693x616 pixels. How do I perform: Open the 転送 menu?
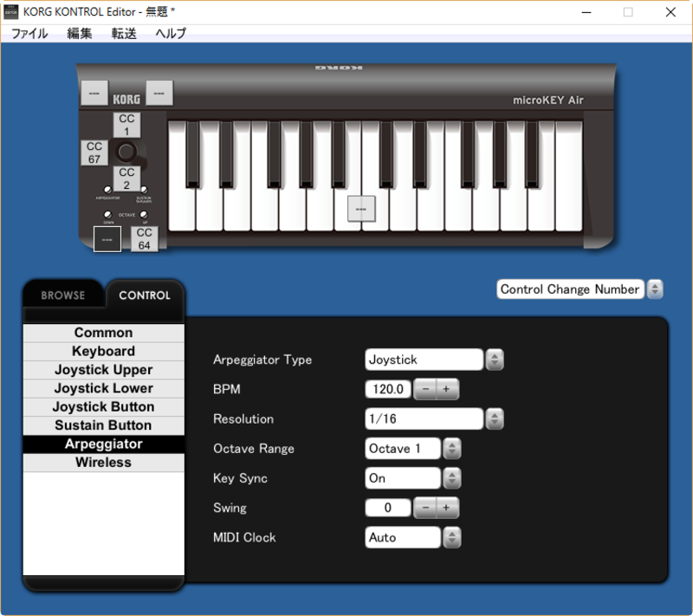click(124, 34)
